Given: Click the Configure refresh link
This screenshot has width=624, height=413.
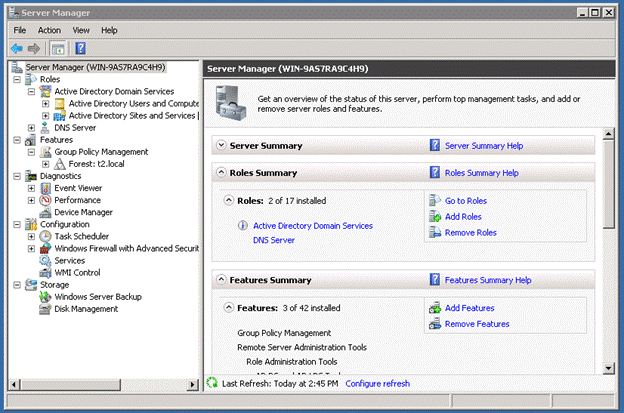Looking at the screenshot, I should pyautogui.click(x=377, y=384).
